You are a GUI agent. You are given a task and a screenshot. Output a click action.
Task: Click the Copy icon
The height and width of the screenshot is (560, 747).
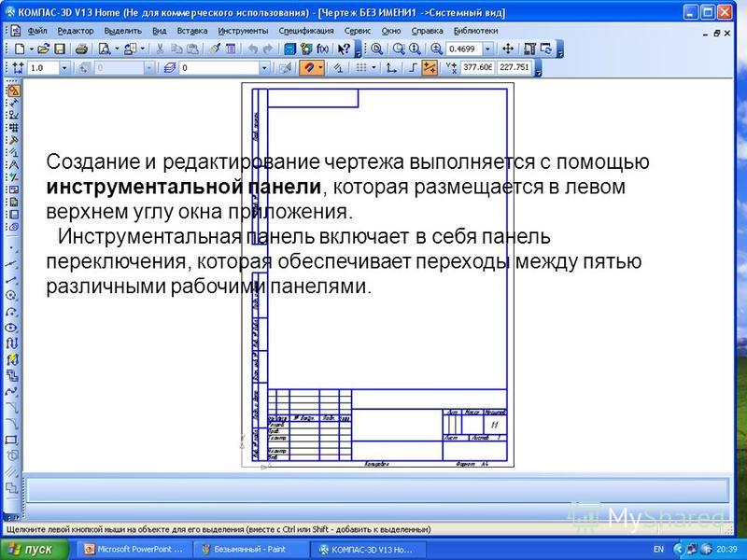tap(176, 49)
